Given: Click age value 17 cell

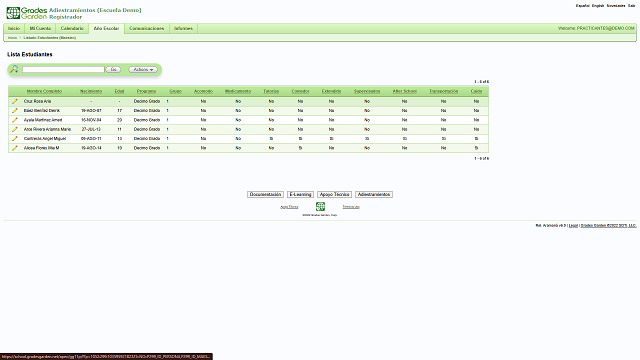Looking at the screenshot, I should click(x=120, y=111).
